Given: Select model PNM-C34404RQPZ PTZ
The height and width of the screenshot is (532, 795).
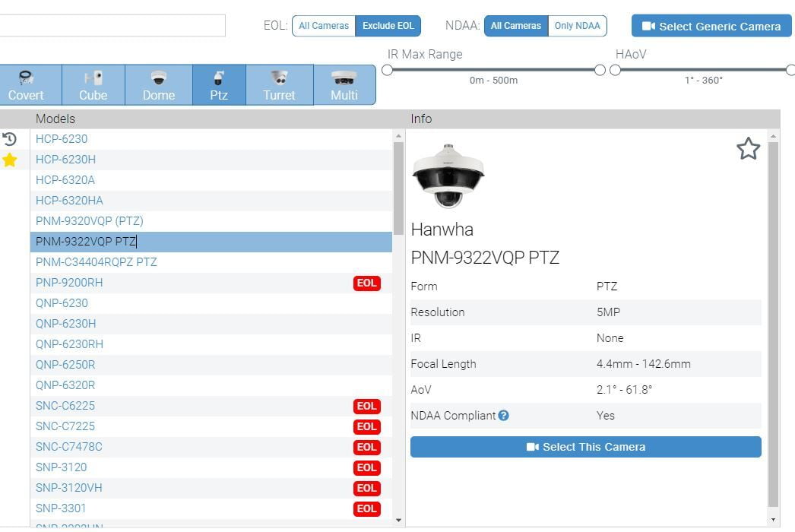Looking at the screenshot, I should [x=211, y=262].
